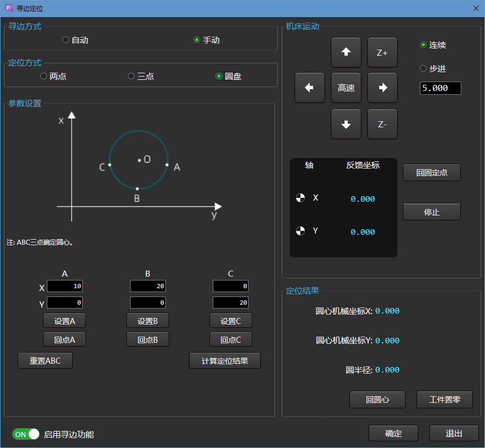Click 计算定位结果 to calculate result
Viewport: 485px width, 448px height.
click(225, 360)
